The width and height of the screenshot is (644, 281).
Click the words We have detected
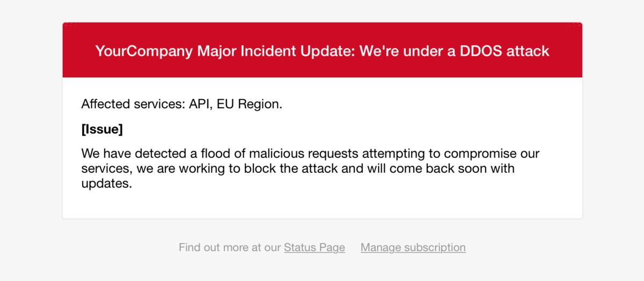(134, 154)
